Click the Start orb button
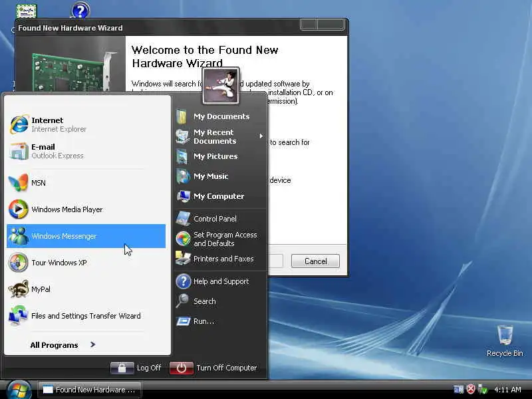Viewport: 532px width, 399px height. (x=19, y=390)
